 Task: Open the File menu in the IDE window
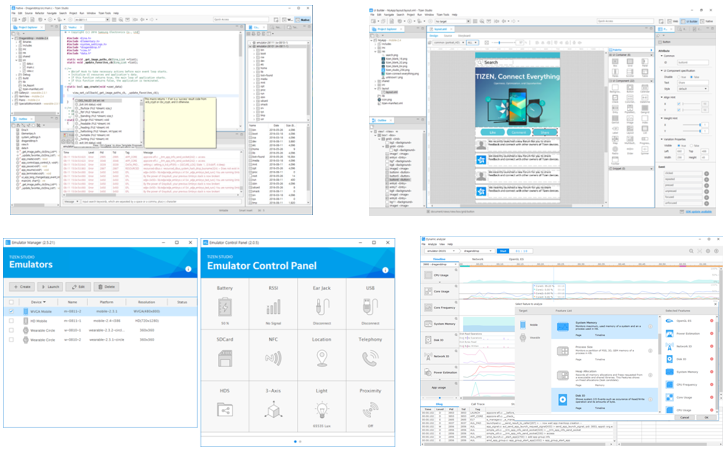(x=15, y=14)
